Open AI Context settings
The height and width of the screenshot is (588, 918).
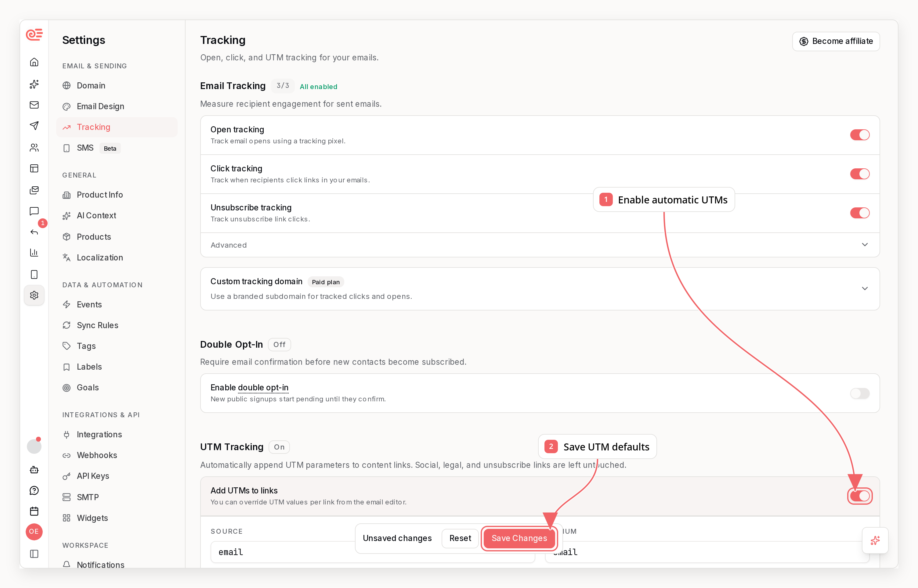coord(117,216)
